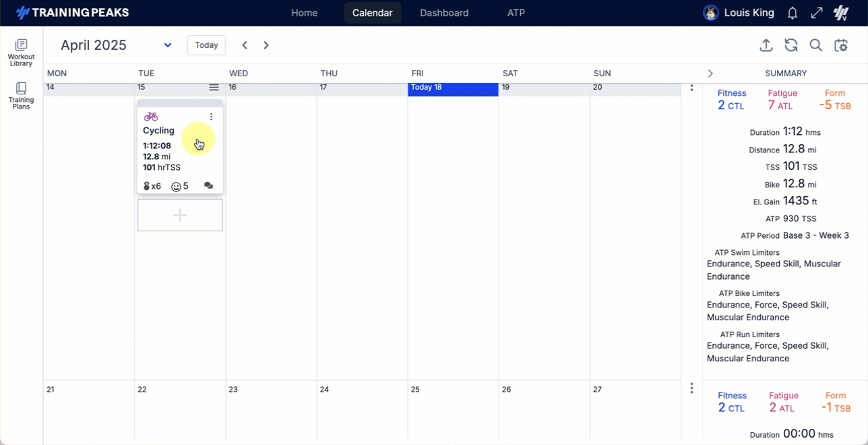Image resolution: width=868 pixels, height=445 pixels.
Task: Open the Training Plans panel
Action: point(21,96)
